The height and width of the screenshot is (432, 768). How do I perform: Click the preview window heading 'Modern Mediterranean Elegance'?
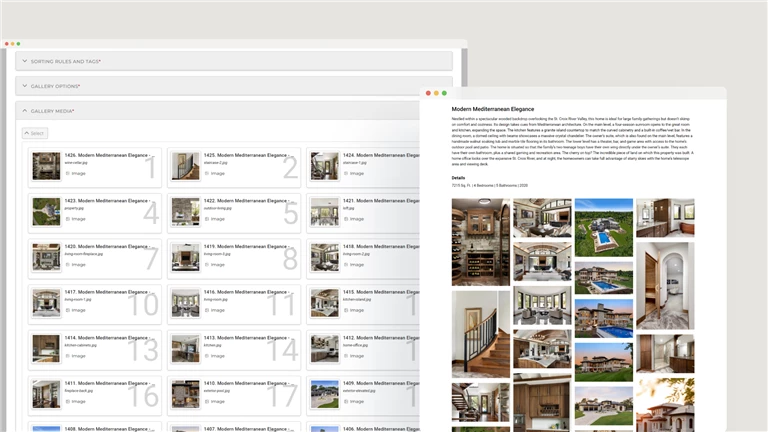493,109
